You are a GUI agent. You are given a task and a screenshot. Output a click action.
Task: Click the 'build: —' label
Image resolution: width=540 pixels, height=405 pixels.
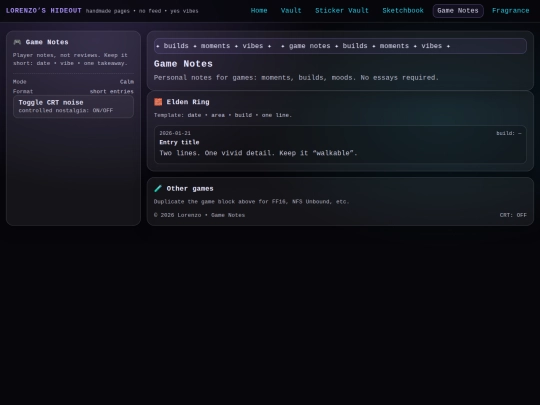[509, 133]
